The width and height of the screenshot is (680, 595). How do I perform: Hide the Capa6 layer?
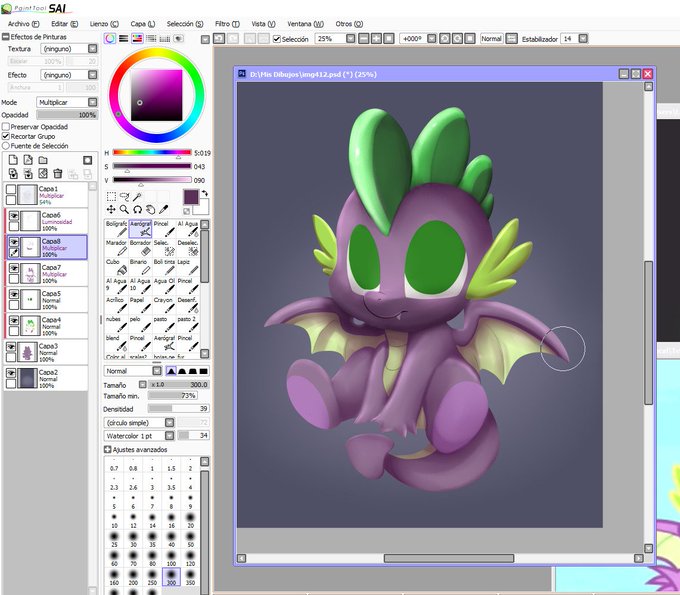[x=14, y=216]
